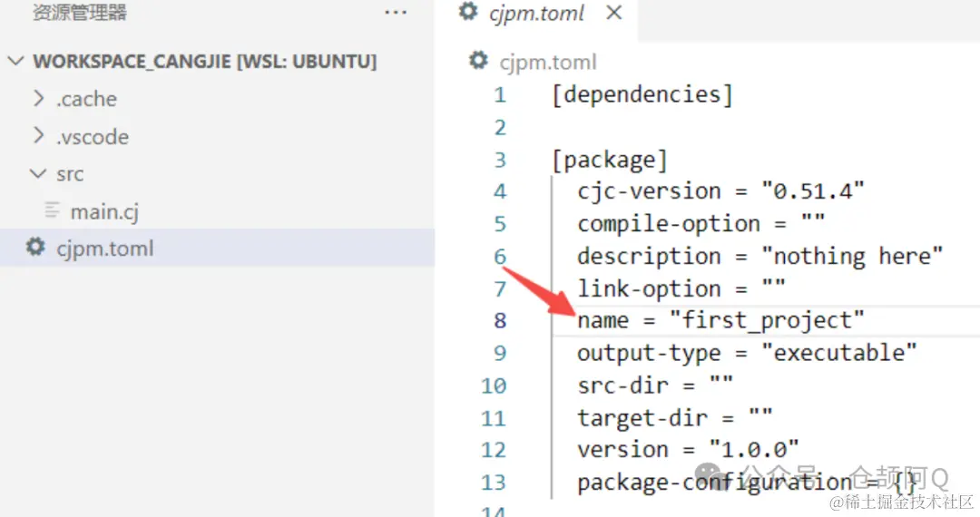Close the cjpm.toml editor tab

pos(613,13)
